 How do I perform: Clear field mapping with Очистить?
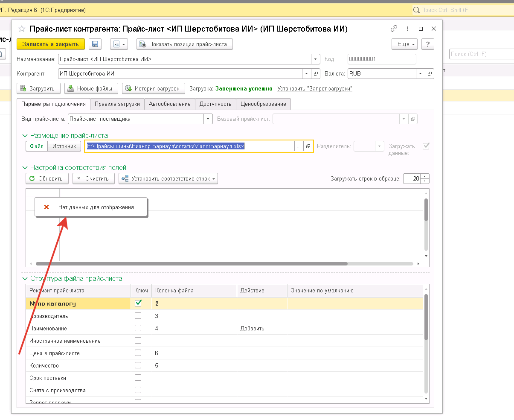(93, 178)
